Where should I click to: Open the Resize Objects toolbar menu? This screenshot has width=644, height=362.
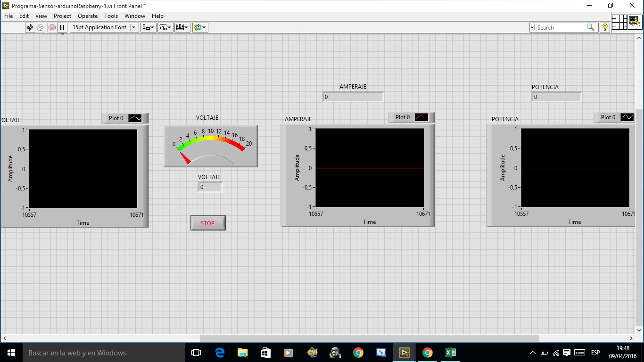pyautogui.click(x=182, y=27)
